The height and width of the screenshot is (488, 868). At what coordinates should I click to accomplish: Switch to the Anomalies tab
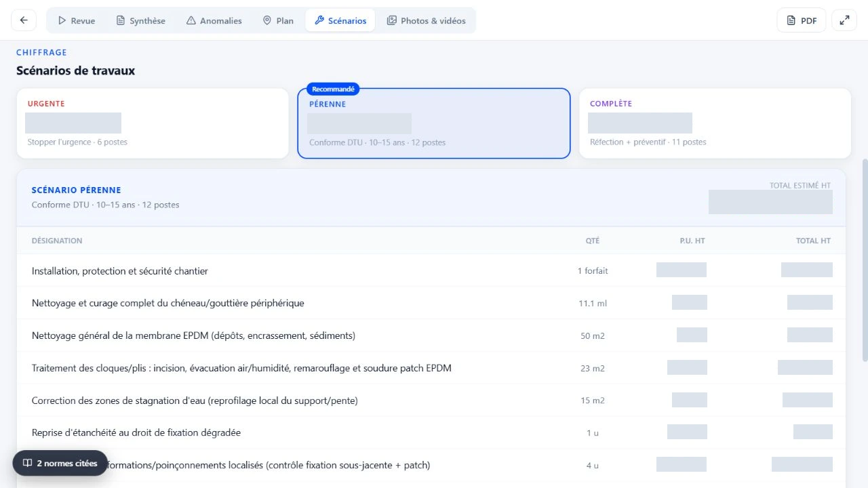coord(214,21)
